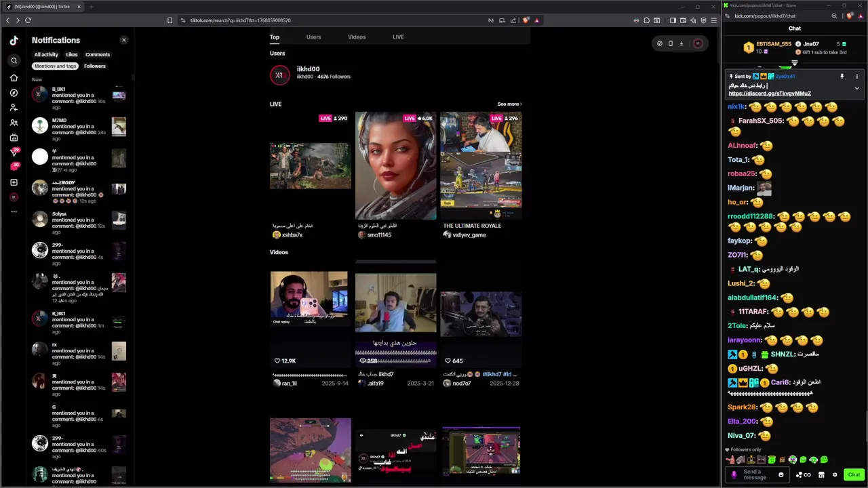Switch to the LIVE search tab
Screen dimensions: 868x488
pyautogui.click(x=398, y=37)
